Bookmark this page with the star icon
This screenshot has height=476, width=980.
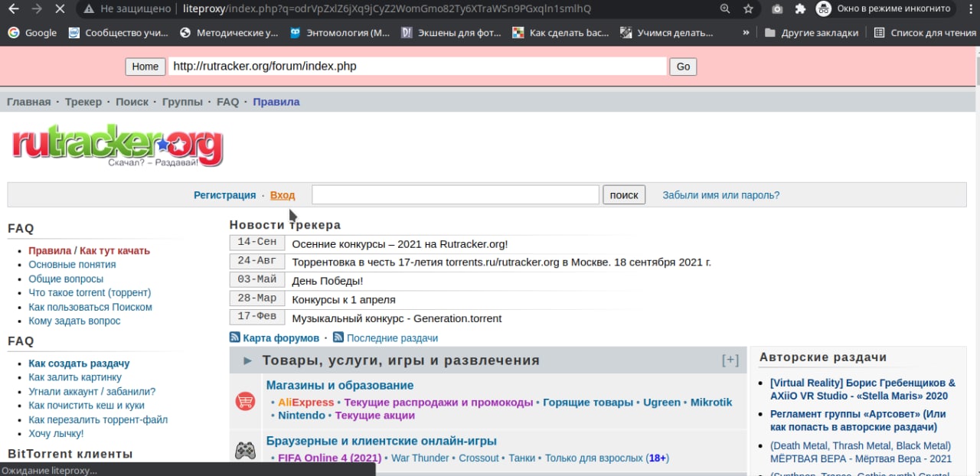point(748,9)
